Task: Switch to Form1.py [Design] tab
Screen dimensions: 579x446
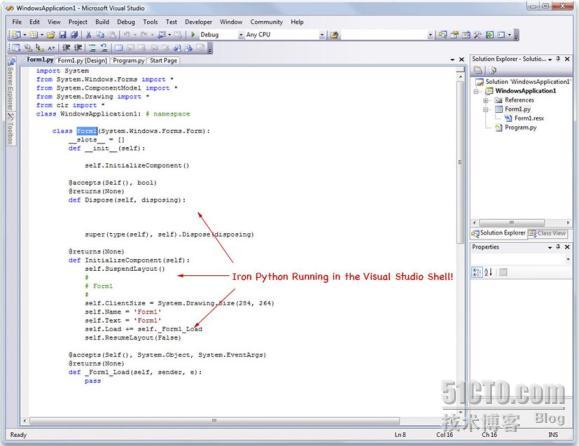Action: (82, 60)
